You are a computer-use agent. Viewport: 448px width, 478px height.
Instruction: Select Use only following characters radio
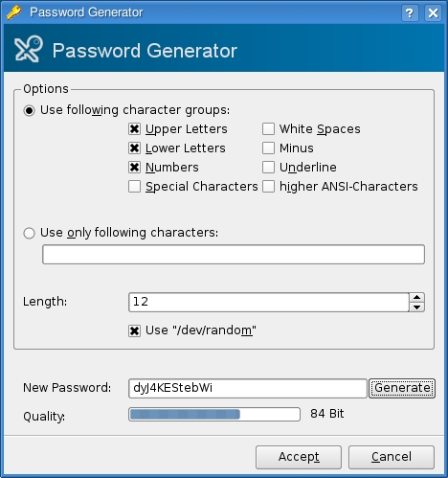[29, 233]
